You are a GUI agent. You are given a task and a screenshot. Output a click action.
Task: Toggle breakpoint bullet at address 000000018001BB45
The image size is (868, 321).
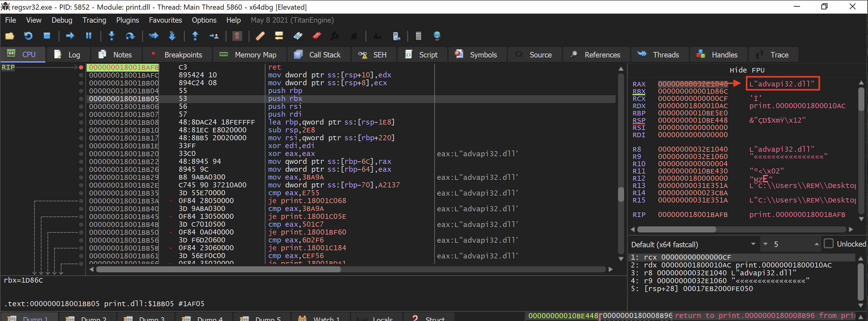81,217
